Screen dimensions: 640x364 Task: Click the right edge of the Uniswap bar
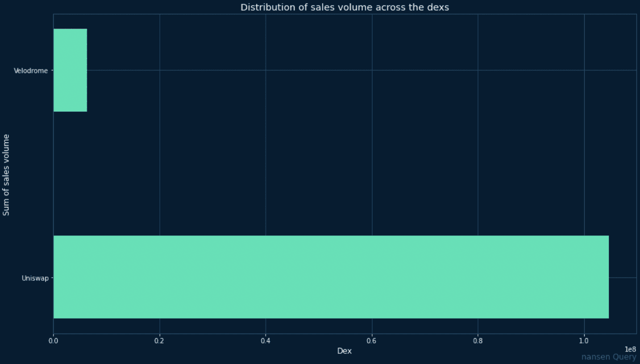click(609, 277)
